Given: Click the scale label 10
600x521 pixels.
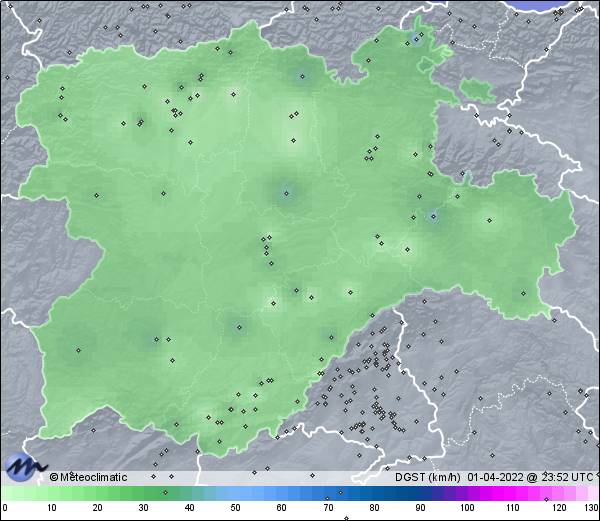Looking at the screenshot, I should (52, 508).
